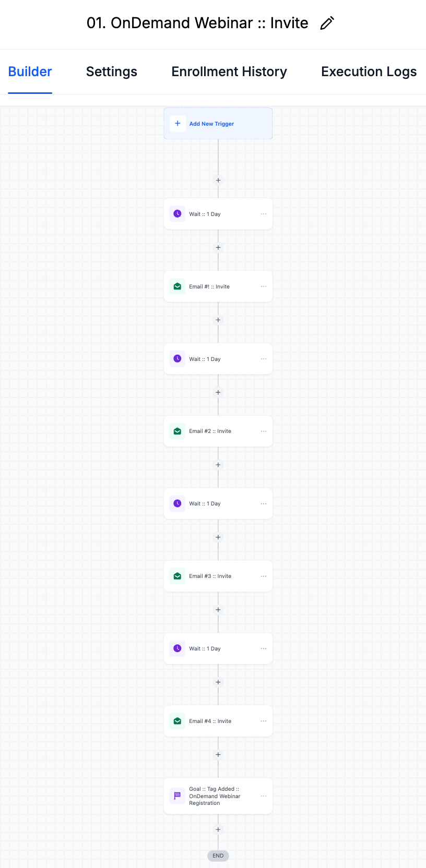
Task: Click the plus icon in Add New Trigger
Action: point(177,124)
